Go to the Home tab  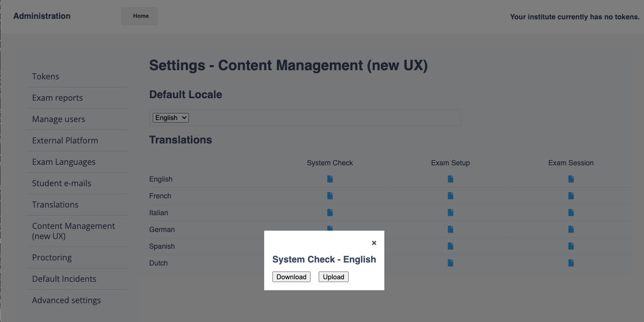(141, 16)
